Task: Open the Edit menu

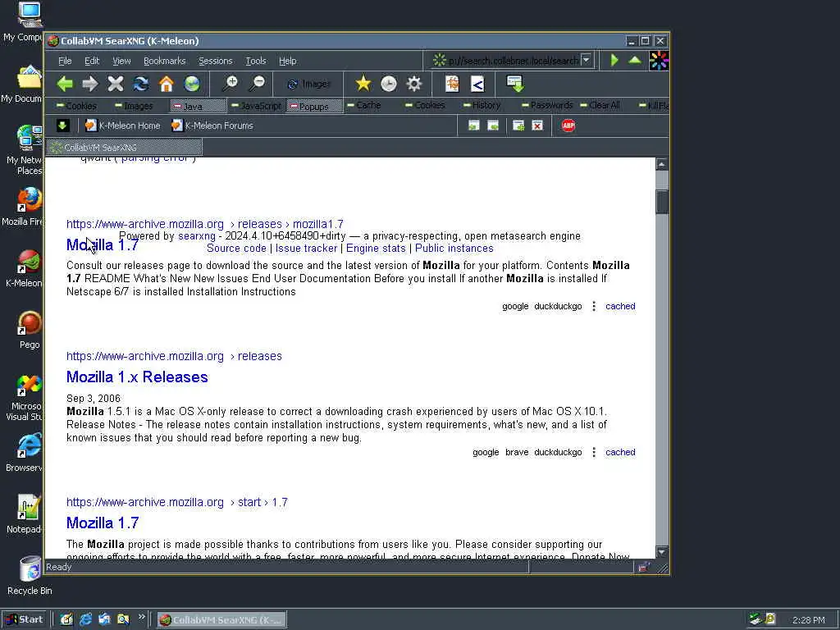Action: [92, 61]
